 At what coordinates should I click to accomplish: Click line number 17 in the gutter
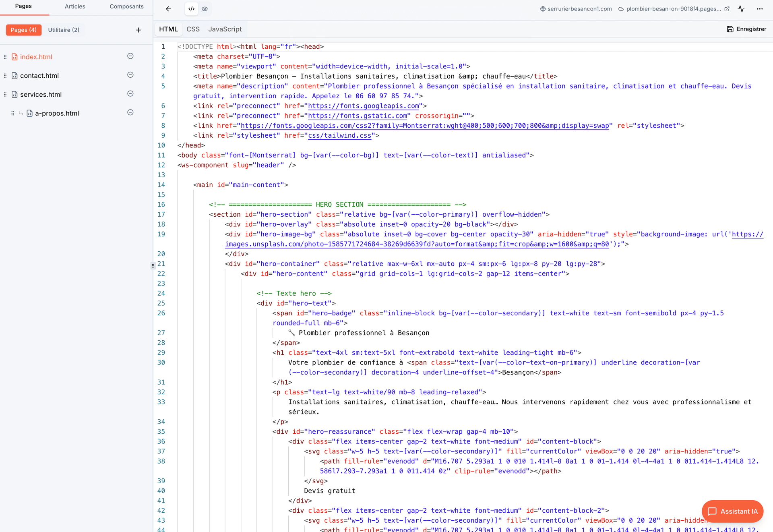click(161, 214)
